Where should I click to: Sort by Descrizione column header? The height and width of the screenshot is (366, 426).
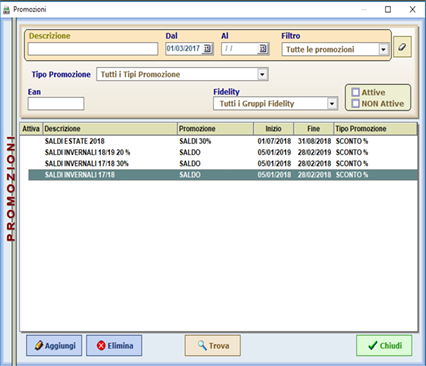pyautogui.click(x=110, y=129)
